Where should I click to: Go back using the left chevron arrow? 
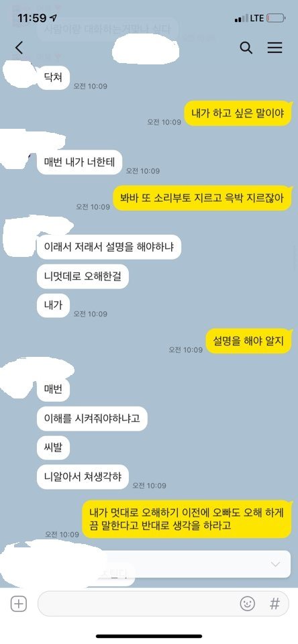point(19,48)
